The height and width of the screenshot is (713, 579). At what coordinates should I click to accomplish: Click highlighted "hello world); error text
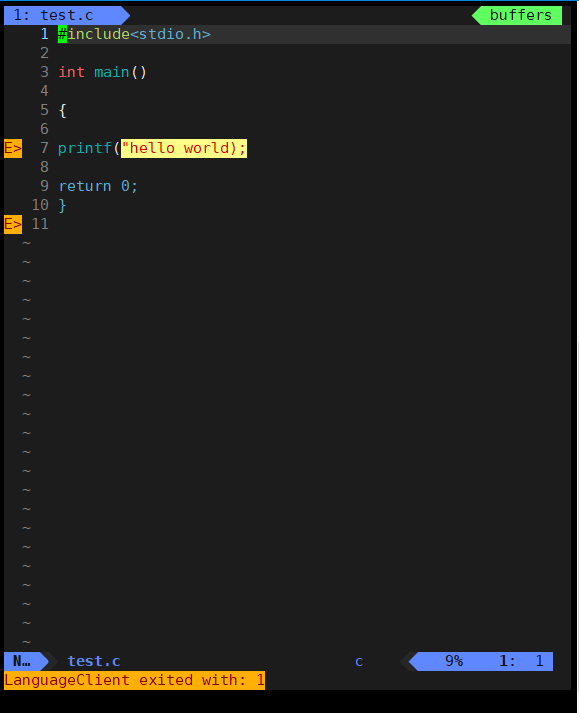(184, 148)
